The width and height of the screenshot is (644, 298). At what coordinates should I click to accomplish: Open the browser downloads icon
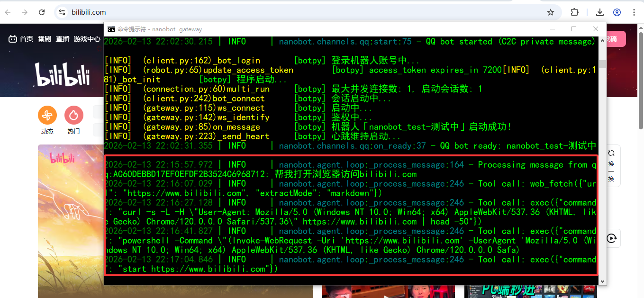point(600,12)
